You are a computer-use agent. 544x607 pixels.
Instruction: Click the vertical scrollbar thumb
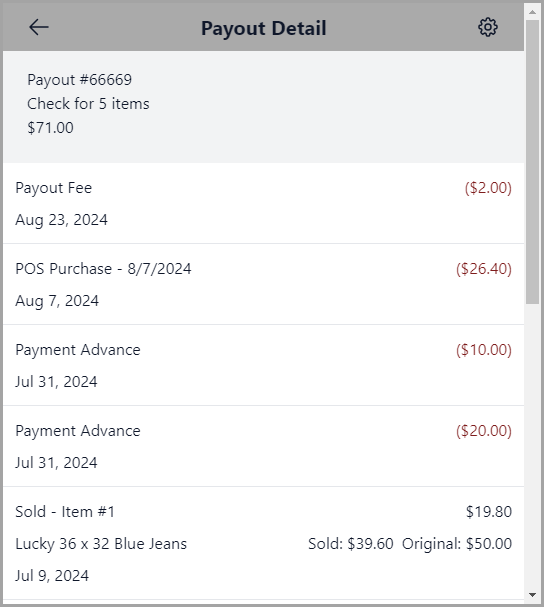coord(532,162)
